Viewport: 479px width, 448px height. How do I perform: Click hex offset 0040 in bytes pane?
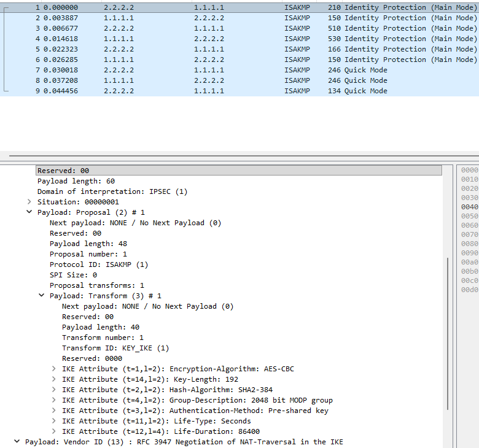point(469,207)
